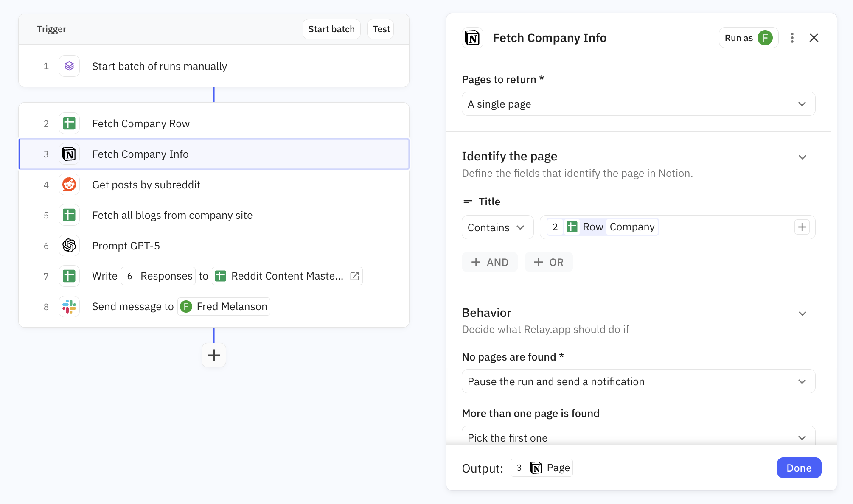Screen dimensions: 853x504
Task: Add an AND condition
Action: click(x=490, y=262)
